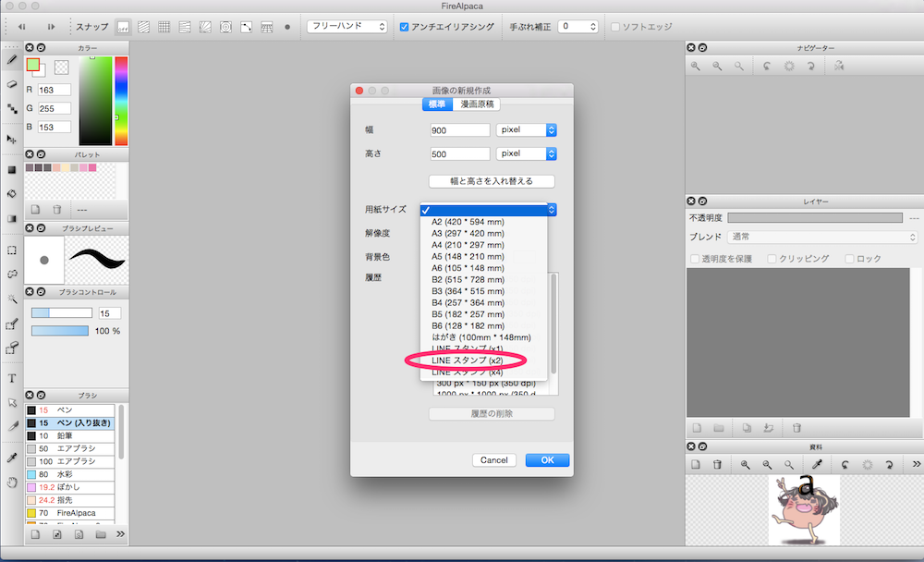Adjust the brush opacity 100 % slider
The image size is (924, 562).
tap(60, 331)
